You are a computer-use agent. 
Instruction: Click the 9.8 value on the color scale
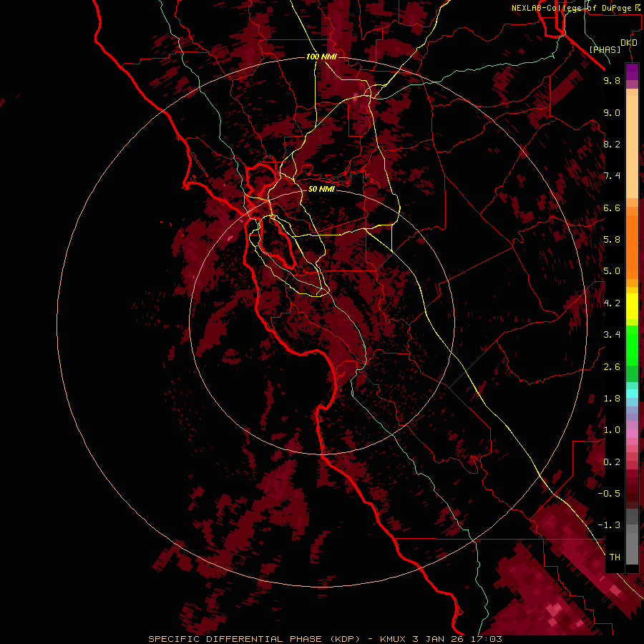(x=612, y=80)
